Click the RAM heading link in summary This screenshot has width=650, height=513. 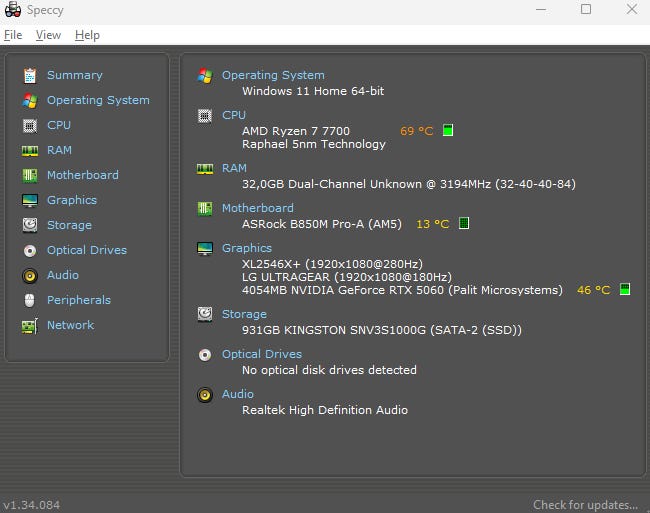point(234,168)
